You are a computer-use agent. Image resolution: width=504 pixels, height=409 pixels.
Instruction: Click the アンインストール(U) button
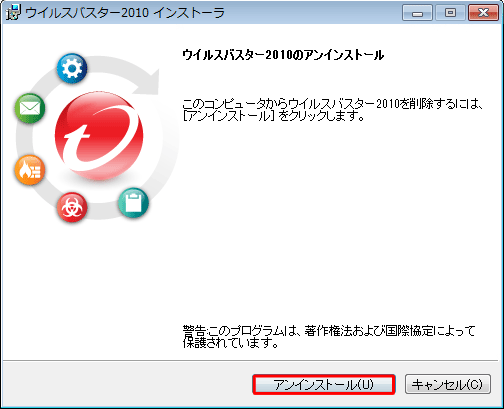click(324, 385)
